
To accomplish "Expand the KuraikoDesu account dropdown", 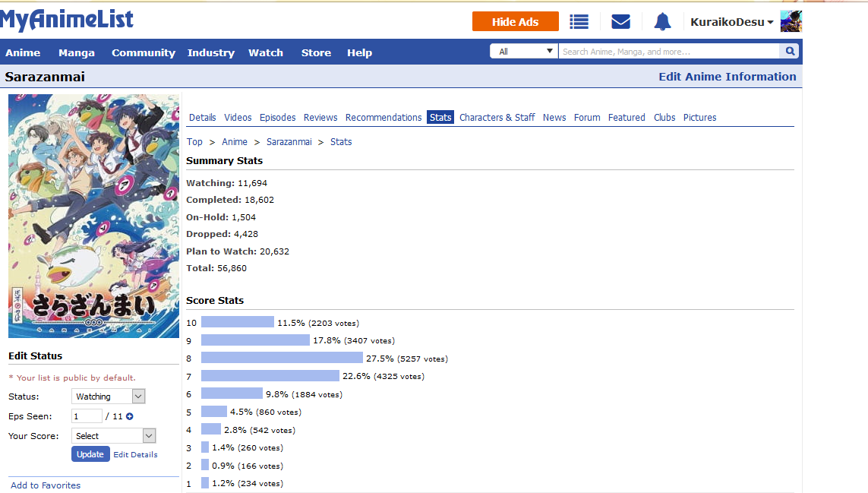I will click(x=731, y=22).
